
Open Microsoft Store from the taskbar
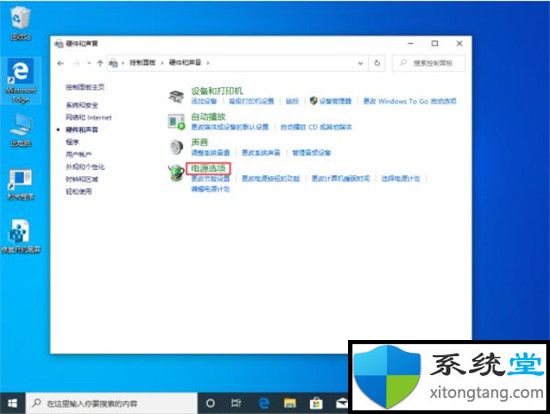click(x=316, y=403)
